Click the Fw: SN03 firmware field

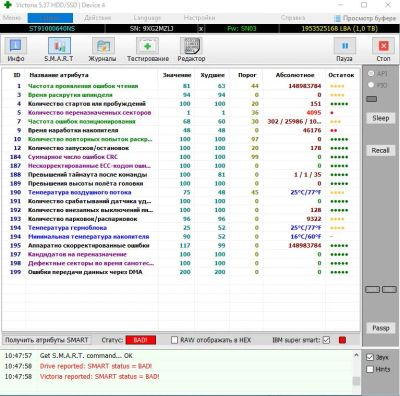242,29
